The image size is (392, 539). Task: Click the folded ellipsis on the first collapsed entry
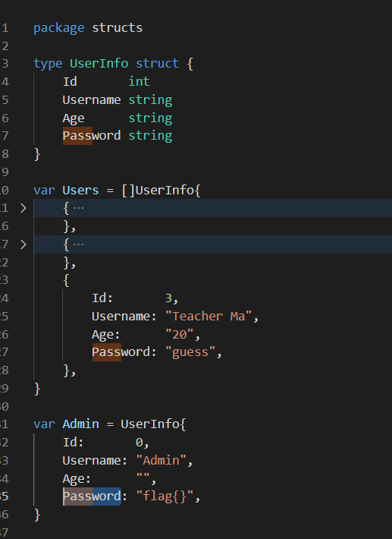point(79,208)
